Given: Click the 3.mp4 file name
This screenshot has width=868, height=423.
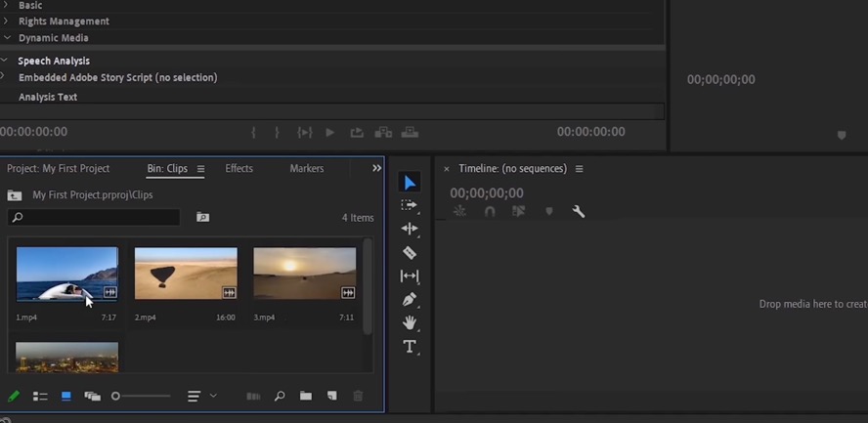Looking at the screenshot, I should coord(264,317).
